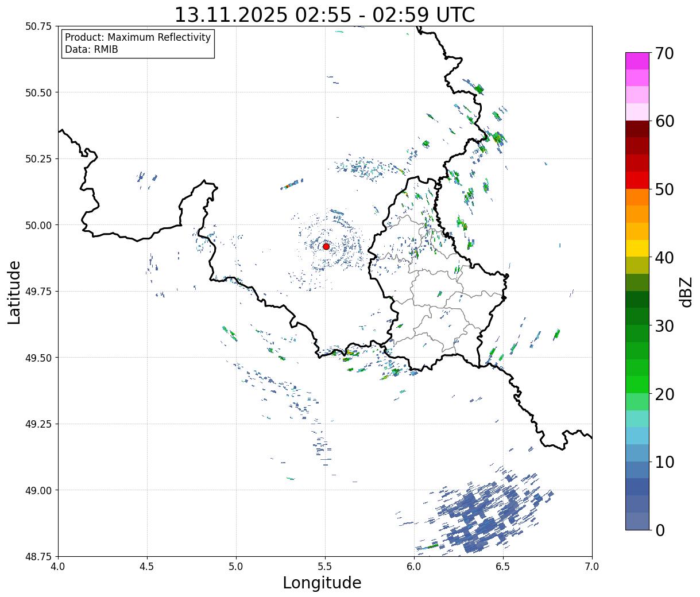The width and height of the screenshot is (700, 597).
Task: Click the 49.00 latitude tick label
Action: point(38,490)
